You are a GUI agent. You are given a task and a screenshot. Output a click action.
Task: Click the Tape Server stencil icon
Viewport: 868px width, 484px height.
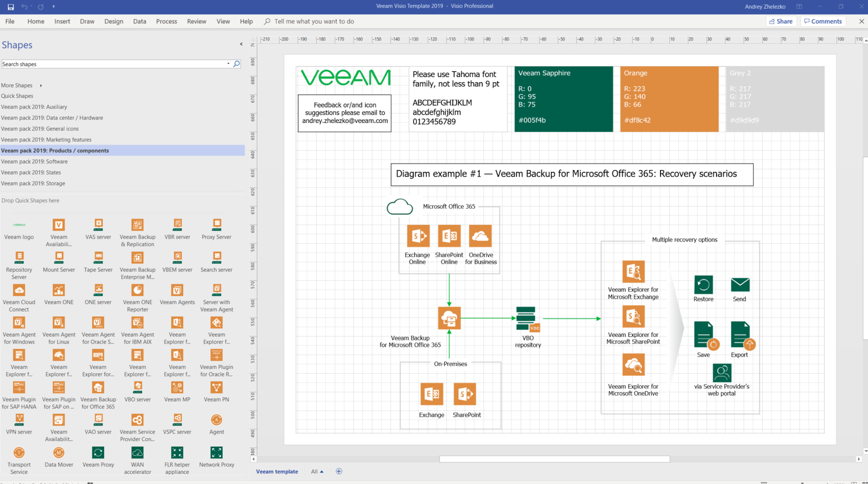click(98, 258)
